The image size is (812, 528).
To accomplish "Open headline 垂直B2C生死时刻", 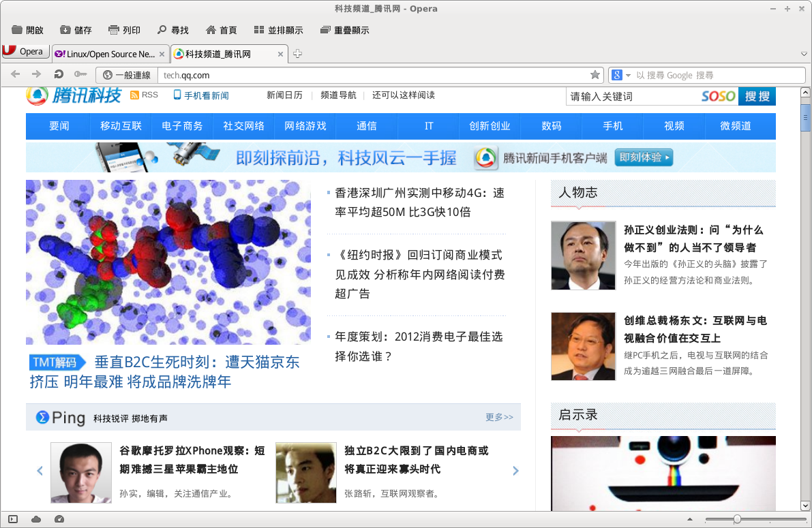I will pyautogui.click(x=165, y=372).
